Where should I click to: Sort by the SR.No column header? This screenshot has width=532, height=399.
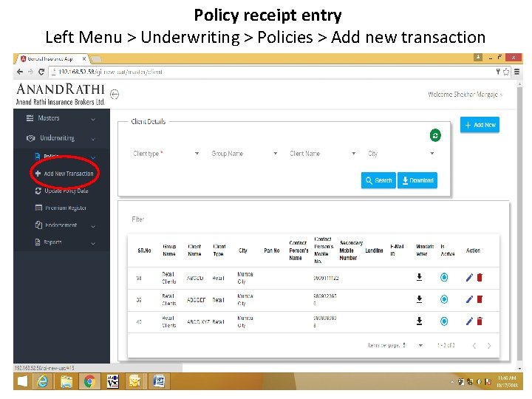coord(144,250)
